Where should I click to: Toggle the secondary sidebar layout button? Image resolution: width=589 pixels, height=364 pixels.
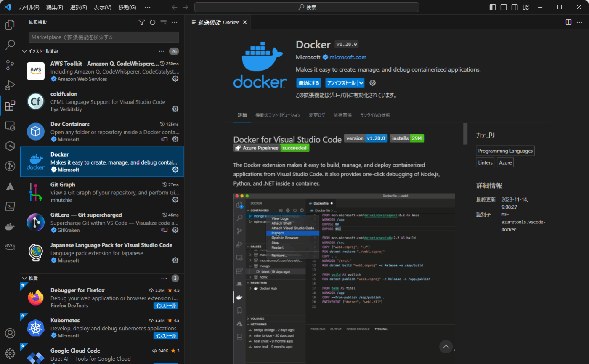coord(515,7)
